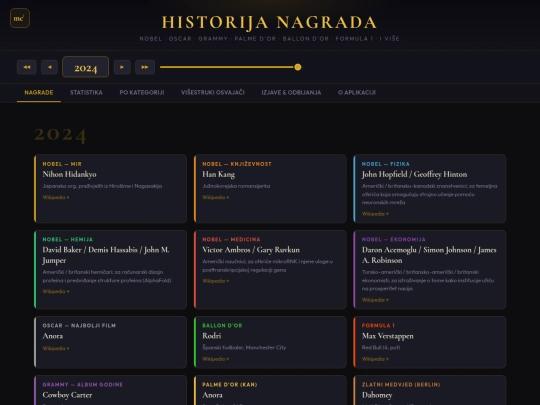
Task: Click David Baker / Demis Hassabis title
Action: (x=106, y=255)
